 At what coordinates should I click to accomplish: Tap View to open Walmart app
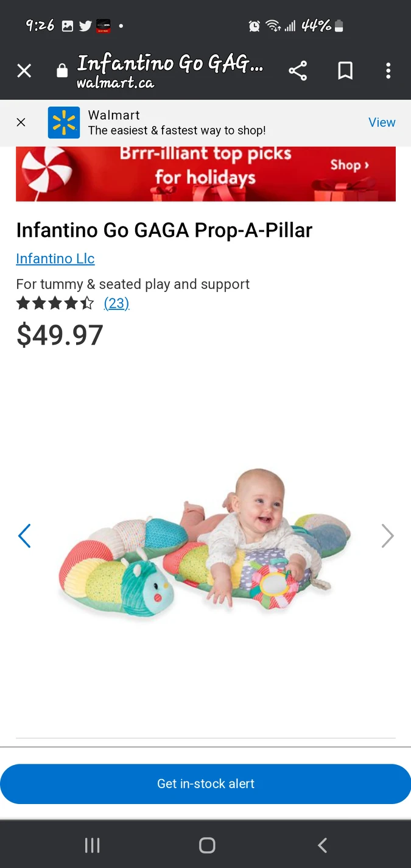tap(382, 122)
